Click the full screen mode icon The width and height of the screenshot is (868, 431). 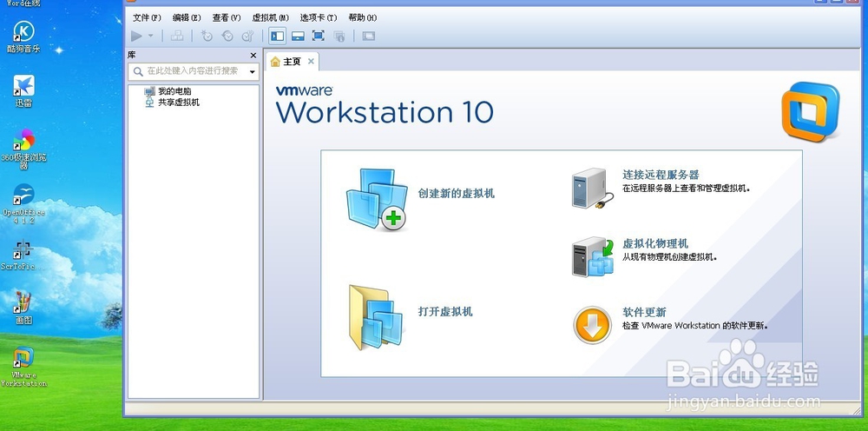click(319, 36)
